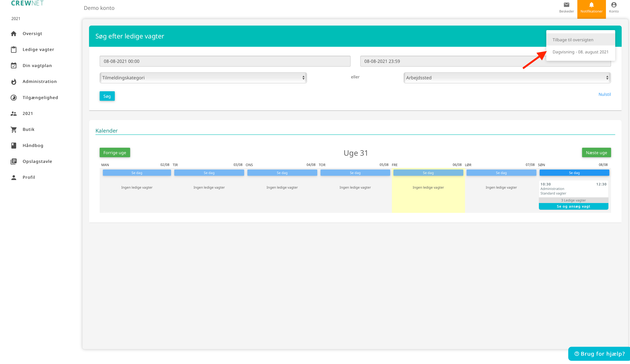Viewport: 630px width, 364px height.
Task: Click the Opslagstavle board icon
Action: coord(14,161)
